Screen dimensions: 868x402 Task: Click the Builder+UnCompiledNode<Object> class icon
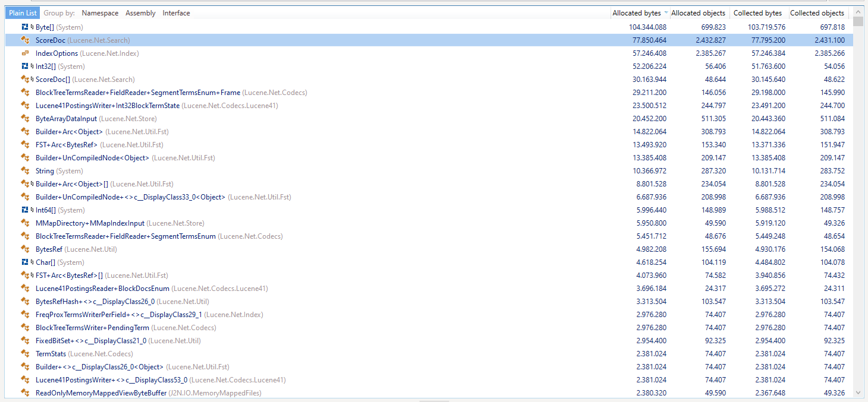[25, 158]
